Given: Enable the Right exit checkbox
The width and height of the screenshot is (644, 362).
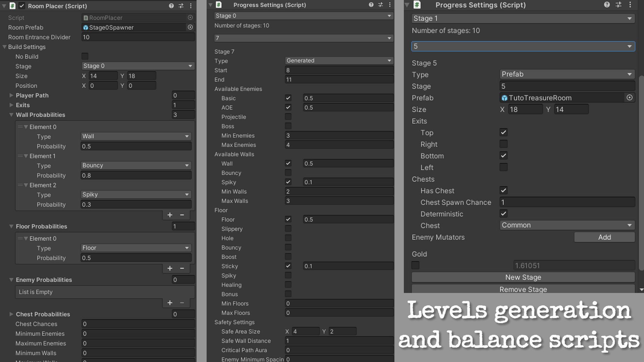Looking at the screenshot, I should tap(503, 144).
